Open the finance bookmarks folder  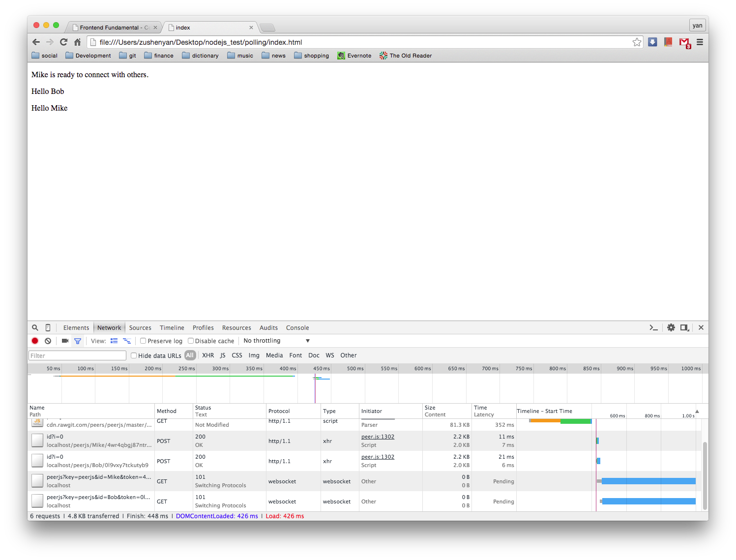(159, 56)
